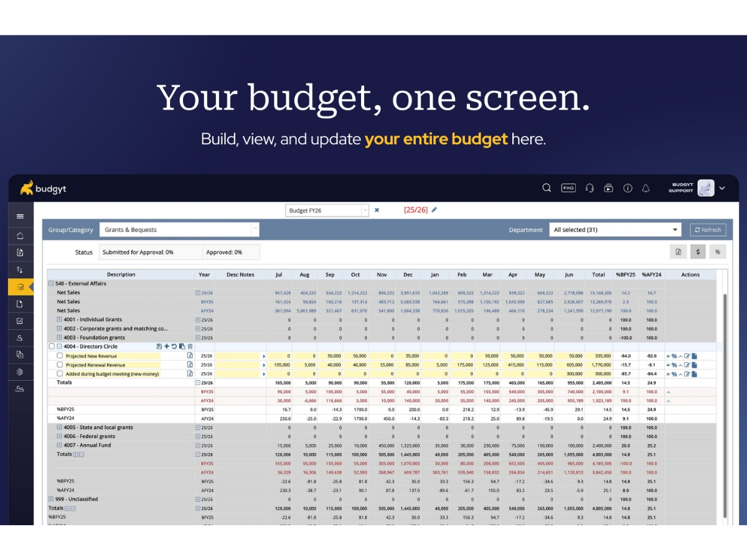
Task: Click the headset support icon
Action: click(590, 188)
